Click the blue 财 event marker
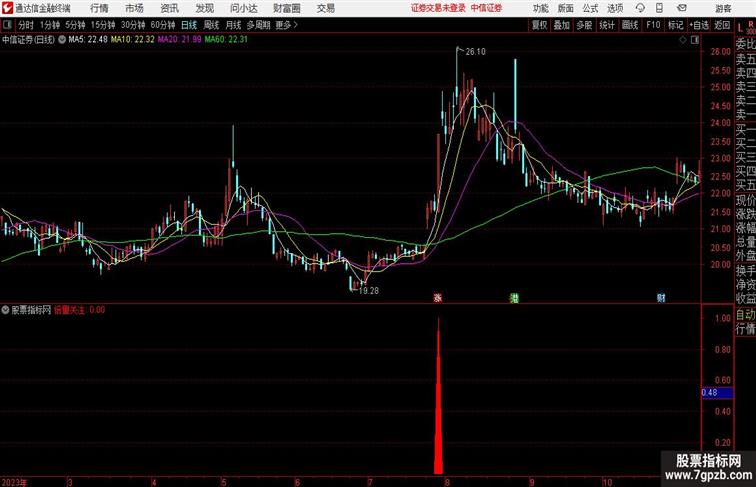756x487 pixels. [661, 298]
